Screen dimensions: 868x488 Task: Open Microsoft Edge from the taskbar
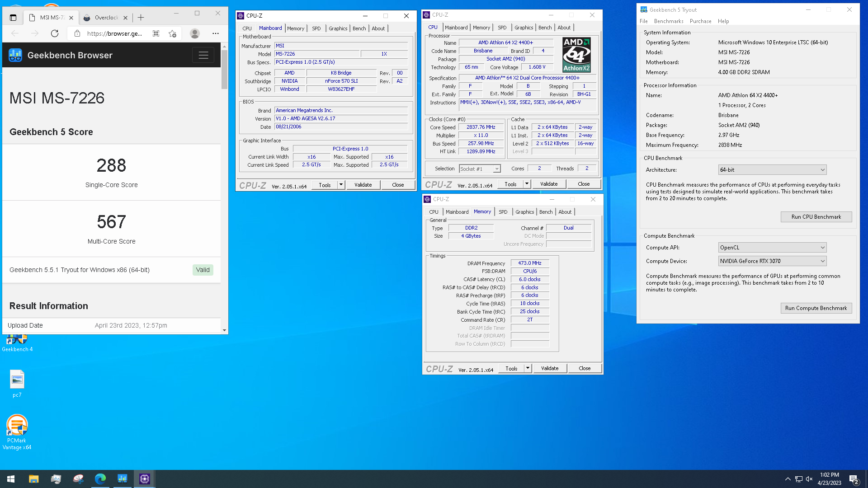click(100, 479)
